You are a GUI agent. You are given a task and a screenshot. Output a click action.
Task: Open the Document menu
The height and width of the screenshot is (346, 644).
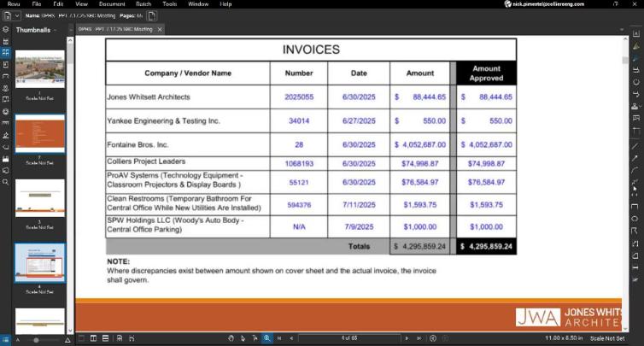[x=112, y=4]
